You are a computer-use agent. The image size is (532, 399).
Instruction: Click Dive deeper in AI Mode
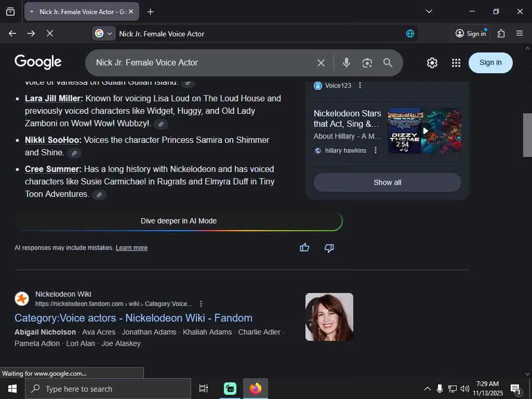[x=179, y=221]
